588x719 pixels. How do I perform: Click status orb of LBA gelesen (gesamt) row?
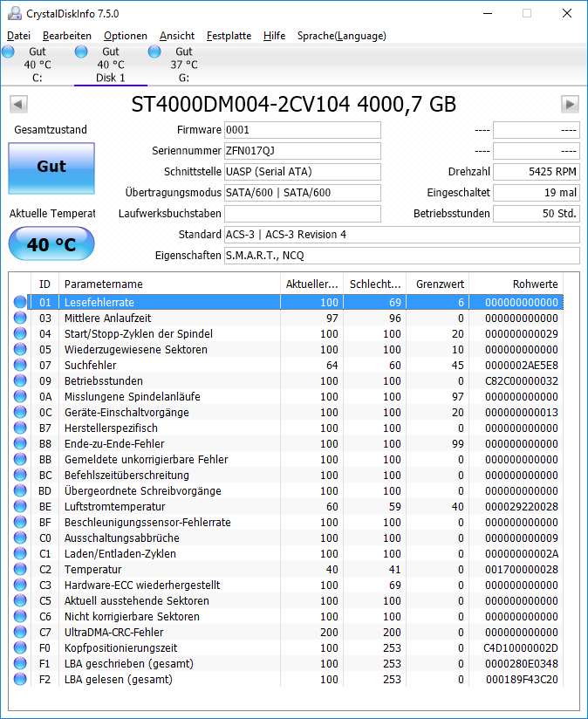20,679
